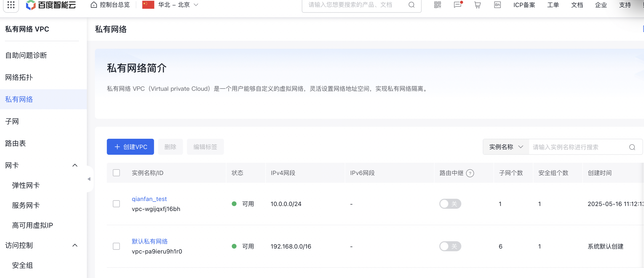644x278 pixels.
Task: Click the 子网个数 column header
Action: 511,173
